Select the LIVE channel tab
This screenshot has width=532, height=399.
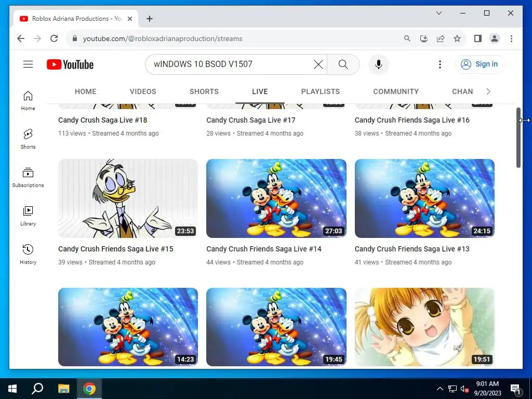click(260, 91)
